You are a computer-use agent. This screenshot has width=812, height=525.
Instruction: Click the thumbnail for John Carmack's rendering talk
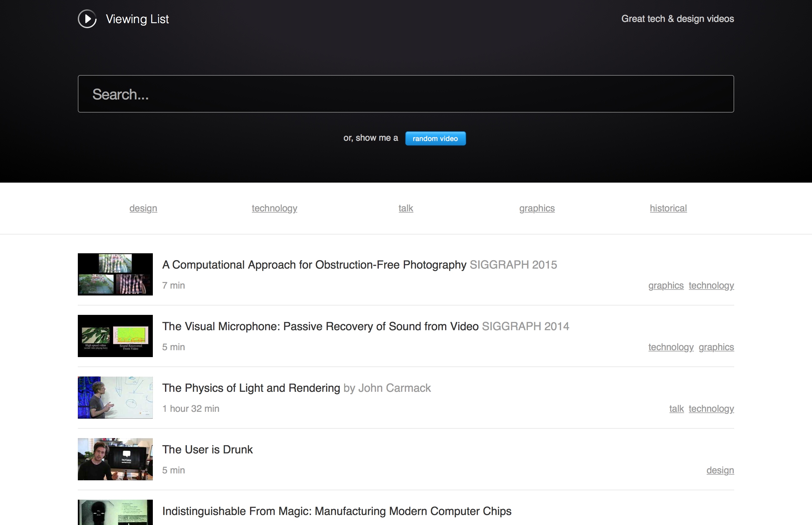pos(115,397)
